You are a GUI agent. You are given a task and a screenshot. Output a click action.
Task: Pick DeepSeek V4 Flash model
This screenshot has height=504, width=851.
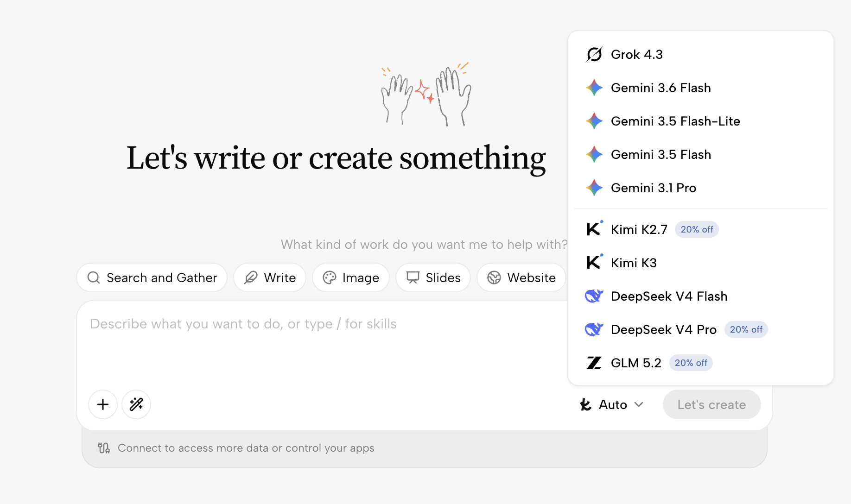pos(701,296)
